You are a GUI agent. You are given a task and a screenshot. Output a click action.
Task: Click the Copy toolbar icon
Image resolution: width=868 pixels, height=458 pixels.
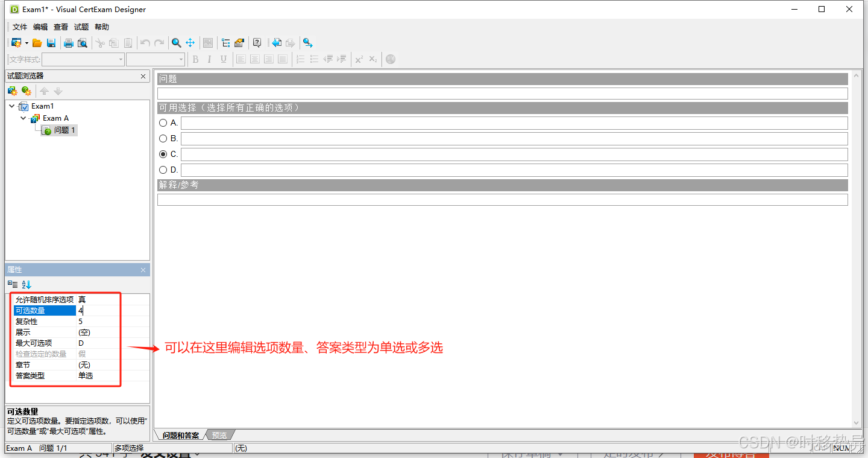click(x=114, y=43)
